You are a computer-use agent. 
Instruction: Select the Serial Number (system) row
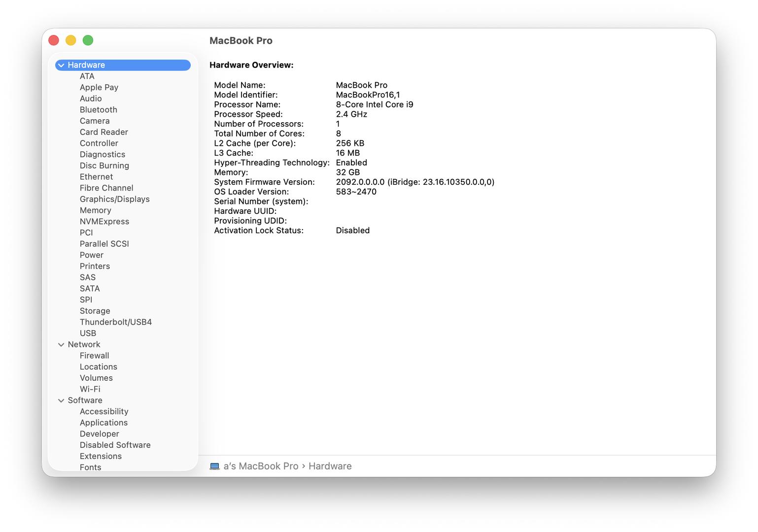click(261, 201)
